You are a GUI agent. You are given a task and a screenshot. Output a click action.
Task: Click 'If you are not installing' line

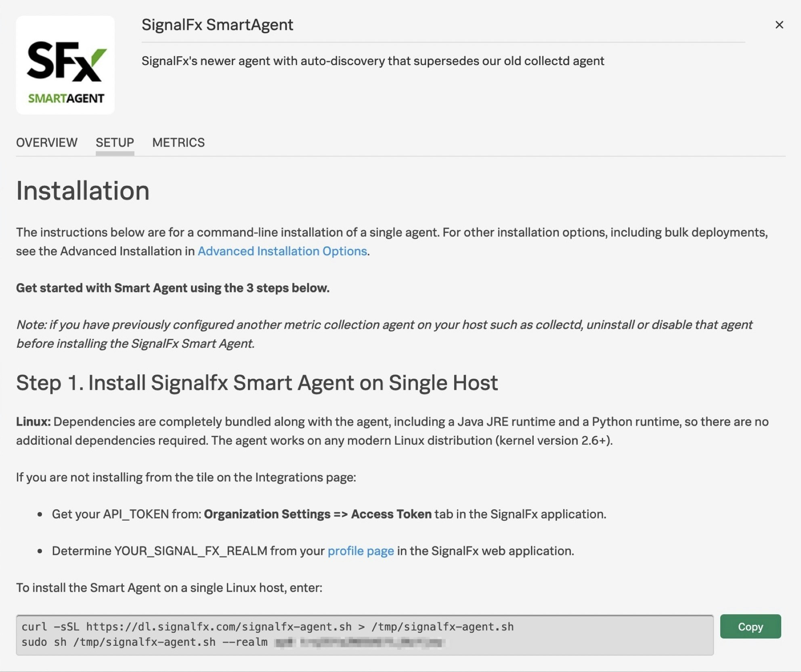point(186,477)
